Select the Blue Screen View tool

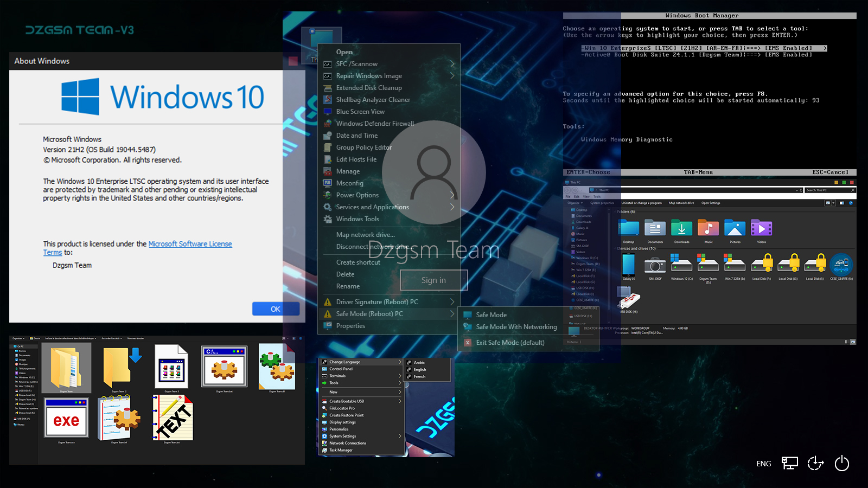360,111
